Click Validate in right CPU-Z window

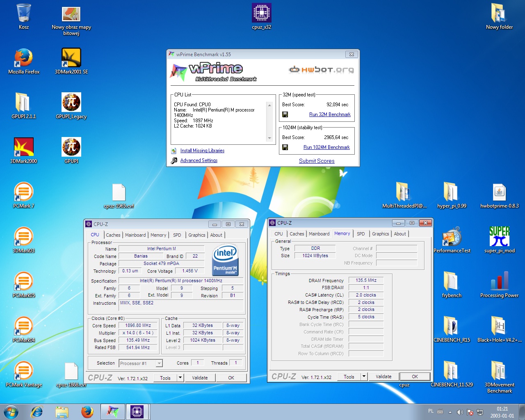tap(383, 377)
